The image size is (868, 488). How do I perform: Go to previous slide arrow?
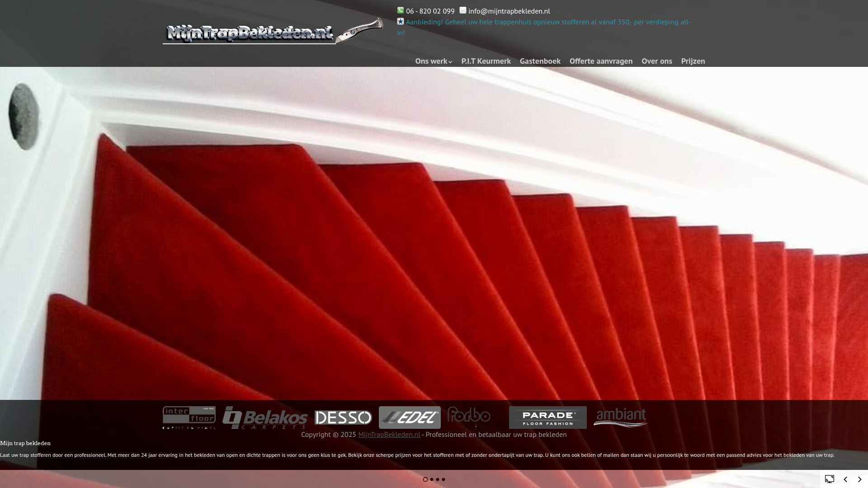pyautogui.click(x=845, y=479)
